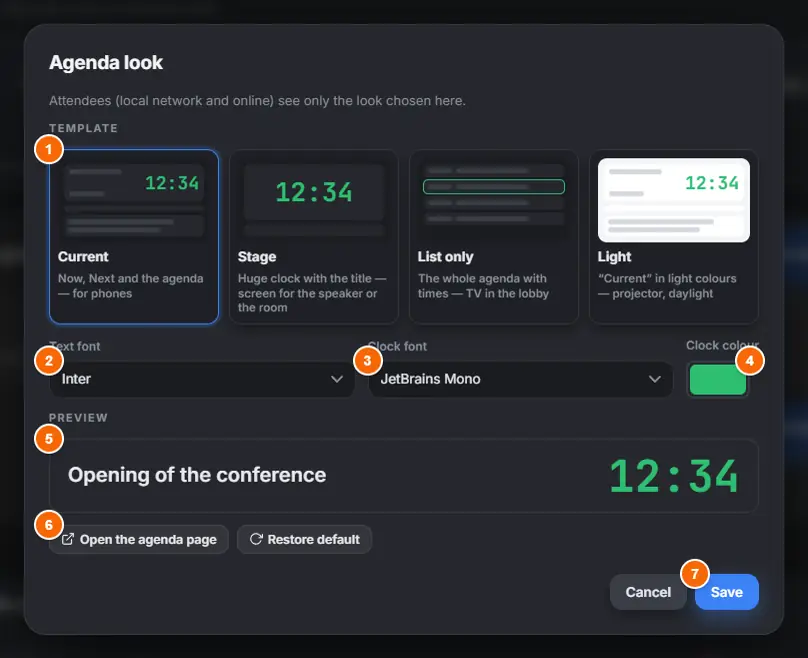Switch to the Light template

tap(674, 237)
